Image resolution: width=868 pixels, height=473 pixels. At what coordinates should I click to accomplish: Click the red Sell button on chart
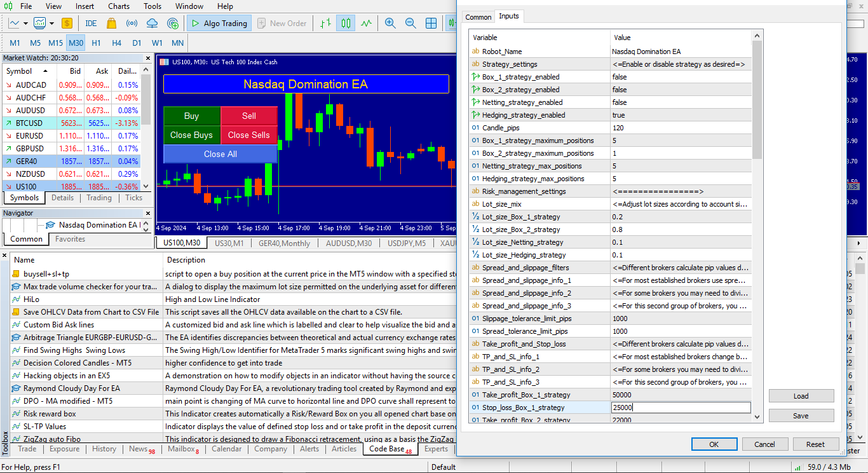(x=249, y=116)
